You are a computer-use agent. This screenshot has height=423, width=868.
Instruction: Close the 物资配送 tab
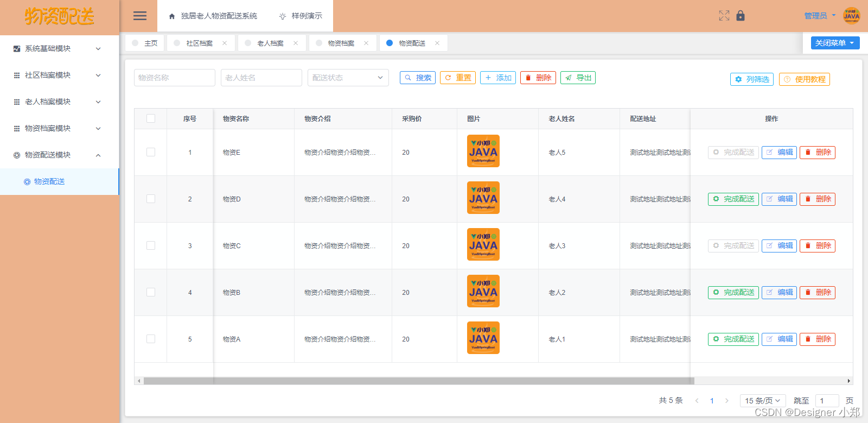pyautogui.click(x=437, y=43)
